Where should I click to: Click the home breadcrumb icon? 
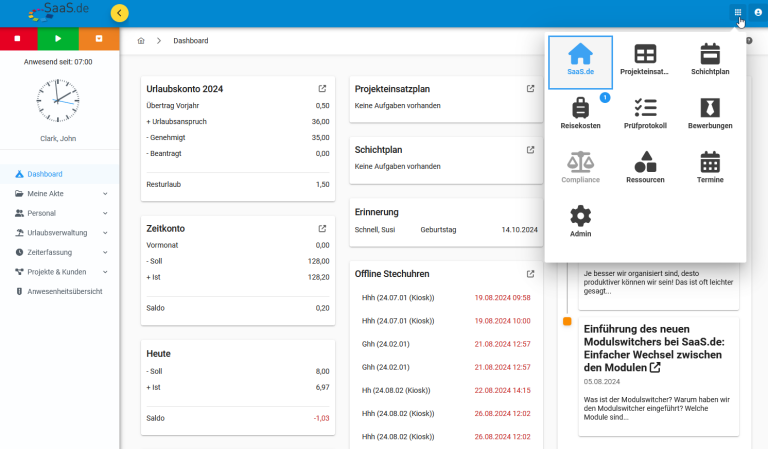141,41
